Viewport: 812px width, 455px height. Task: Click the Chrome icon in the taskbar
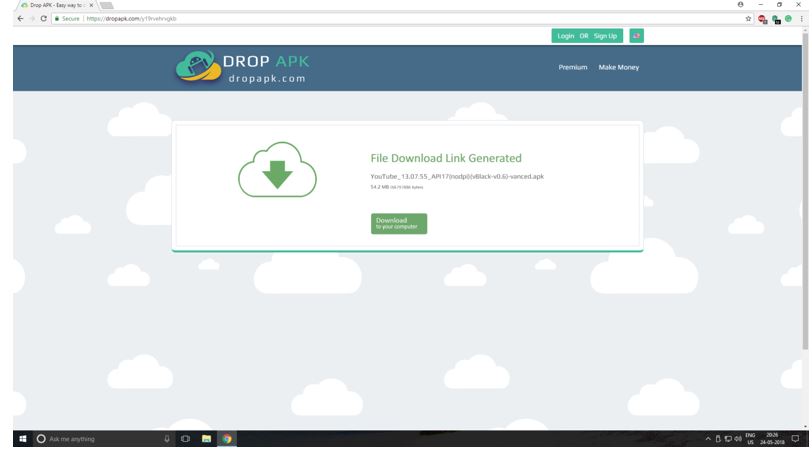(x=227, y=439)
